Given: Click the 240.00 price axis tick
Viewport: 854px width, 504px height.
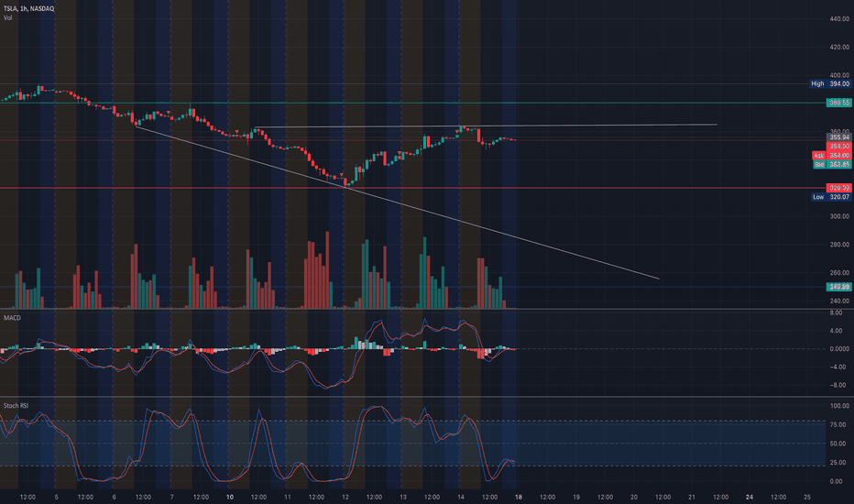Looking at the screenshot, I should (839, 301).
